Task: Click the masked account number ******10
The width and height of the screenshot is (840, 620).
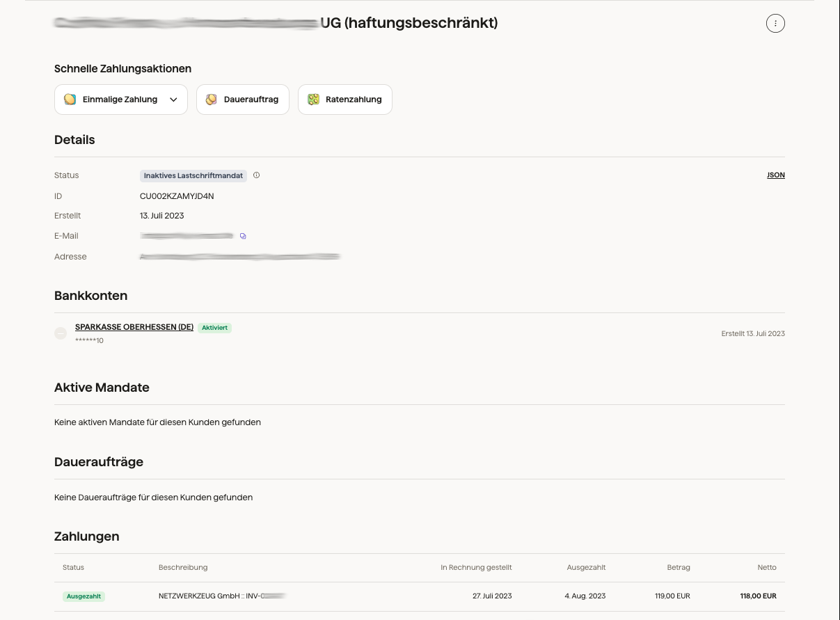Action: point(89,341)
